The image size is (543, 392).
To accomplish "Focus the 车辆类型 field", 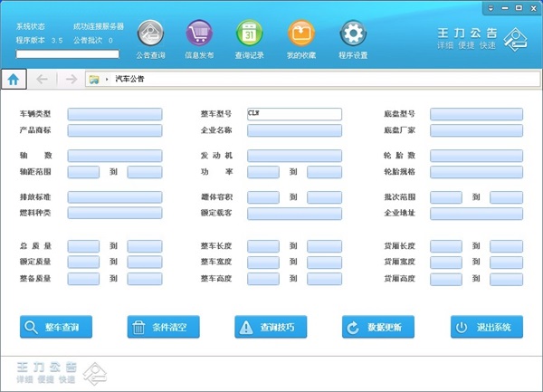I will (115, 114).
